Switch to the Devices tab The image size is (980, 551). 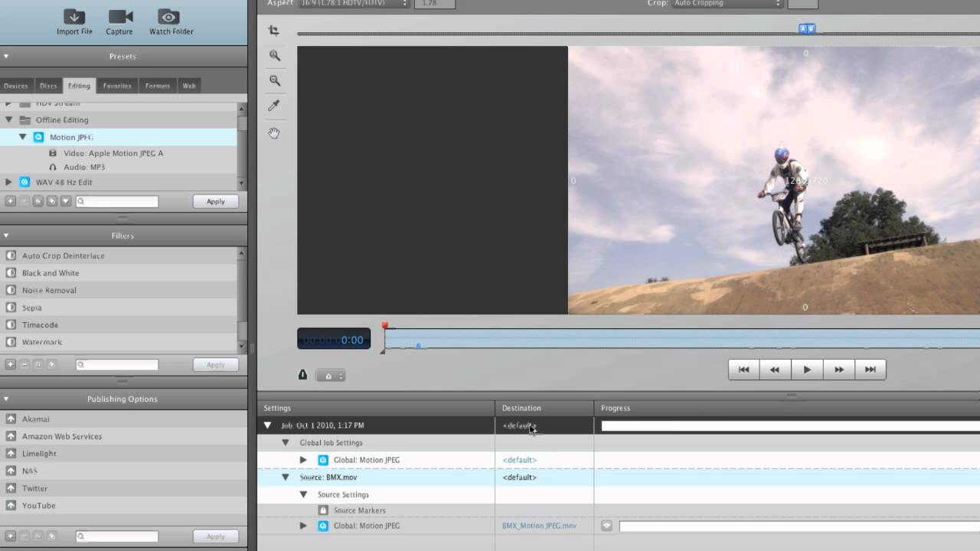coord(16,86)
